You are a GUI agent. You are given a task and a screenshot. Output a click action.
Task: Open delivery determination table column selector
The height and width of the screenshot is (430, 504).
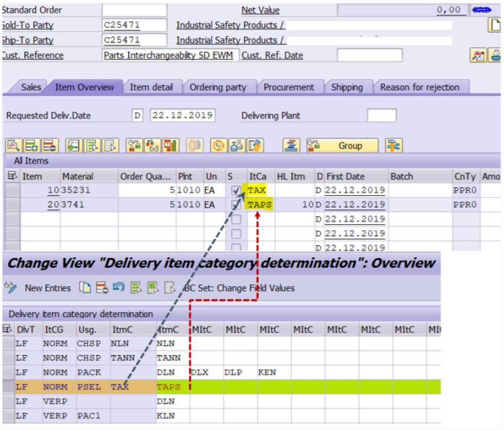[x=7, y=329]
